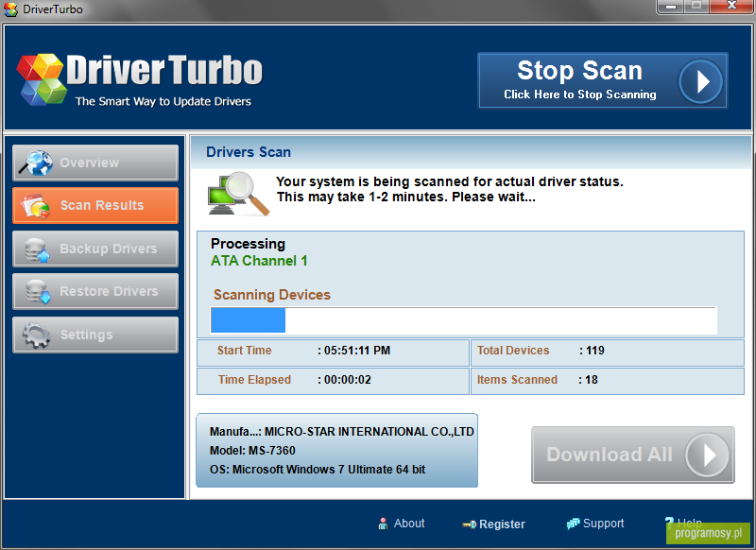Viewport: 756px width, 550px height.
Task: Open the Support link
Action: tap(603, 524)
